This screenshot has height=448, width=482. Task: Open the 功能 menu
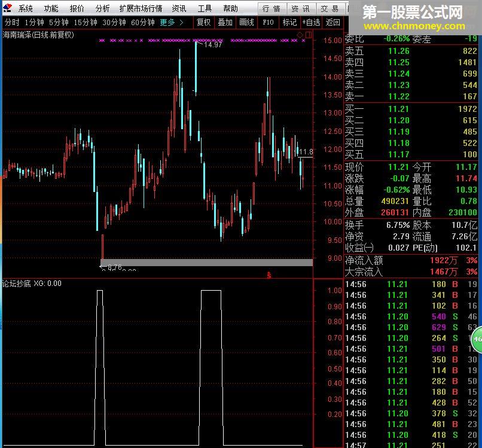click(51, 8)
